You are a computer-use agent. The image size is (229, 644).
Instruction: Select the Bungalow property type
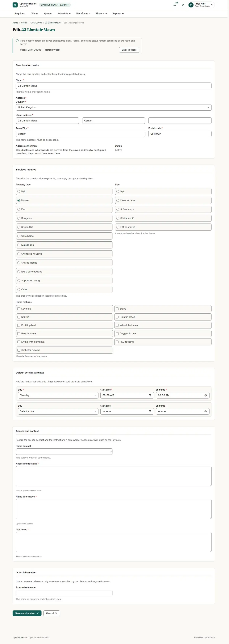tap(64, 218)
